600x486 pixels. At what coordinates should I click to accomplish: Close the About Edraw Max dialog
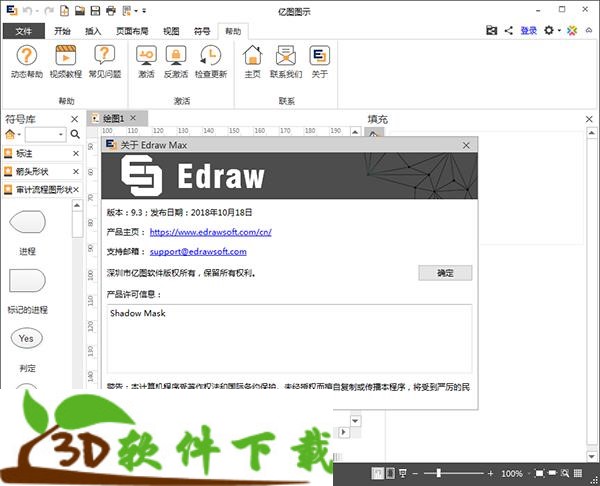(x=466, y=145)
